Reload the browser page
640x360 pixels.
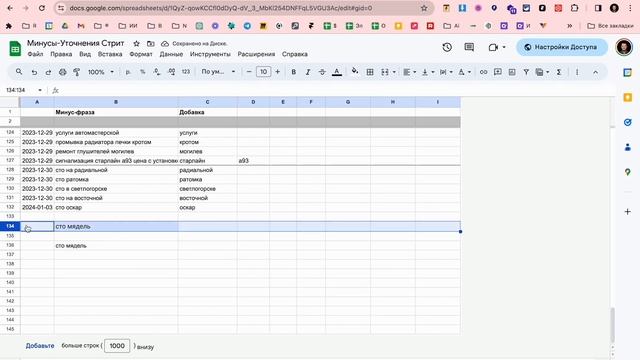point(42,8)
